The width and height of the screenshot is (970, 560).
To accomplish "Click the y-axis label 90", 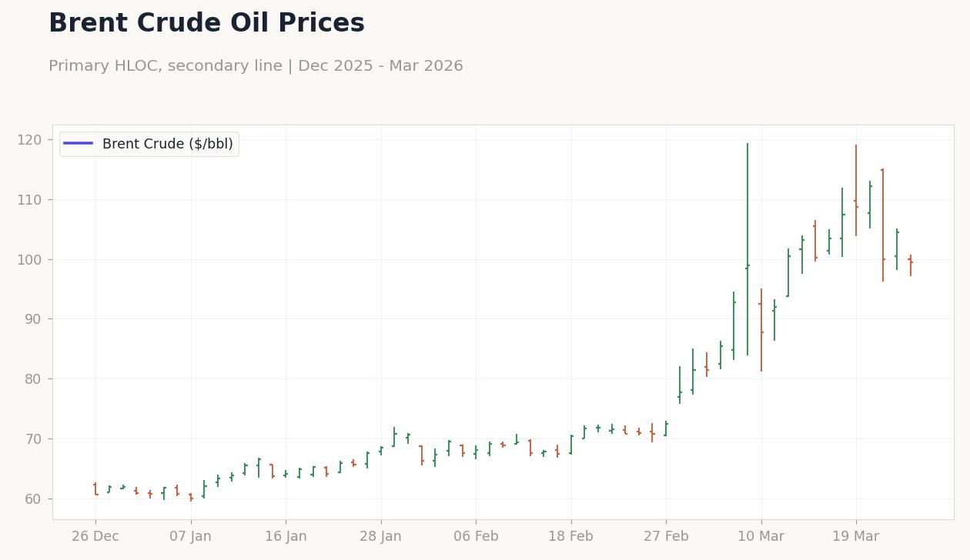I will click(x=33, y=319).
